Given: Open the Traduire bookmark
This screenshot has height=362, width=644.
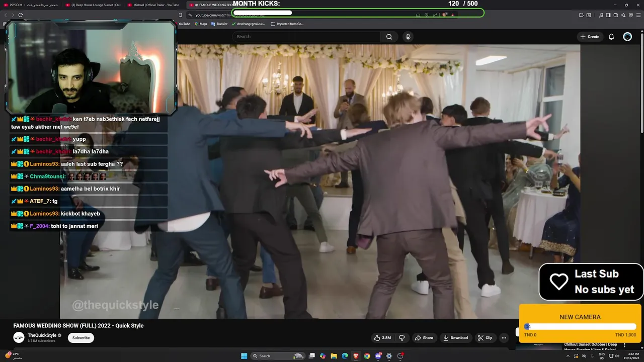Looking at the screenshot, I should (220, 24).
